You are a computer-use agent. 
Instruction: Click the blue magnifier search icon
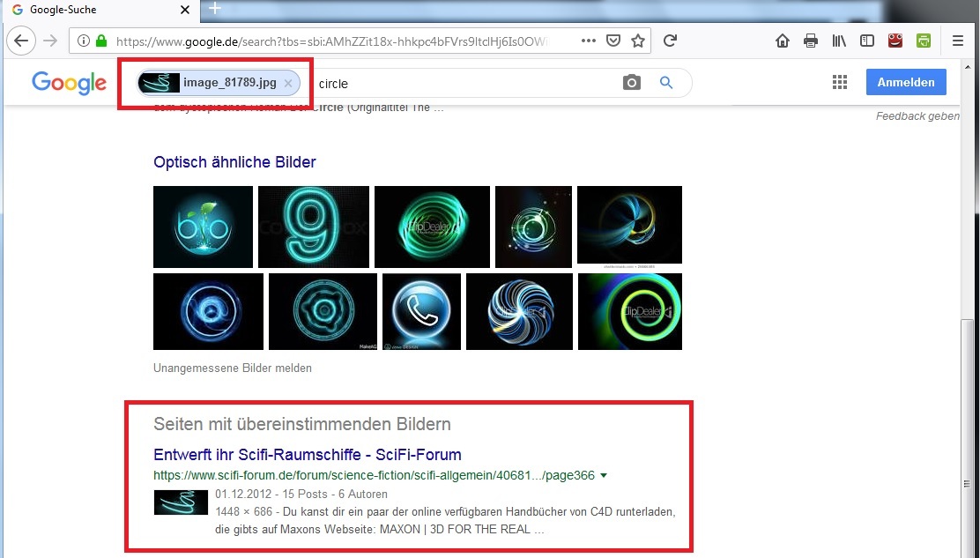(666, 83)
